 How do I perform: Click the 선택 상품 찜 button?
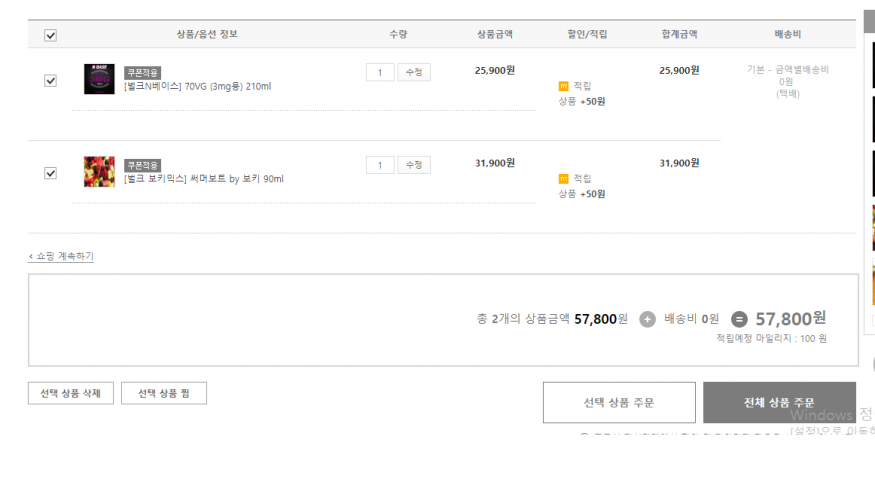pos(164,393)
